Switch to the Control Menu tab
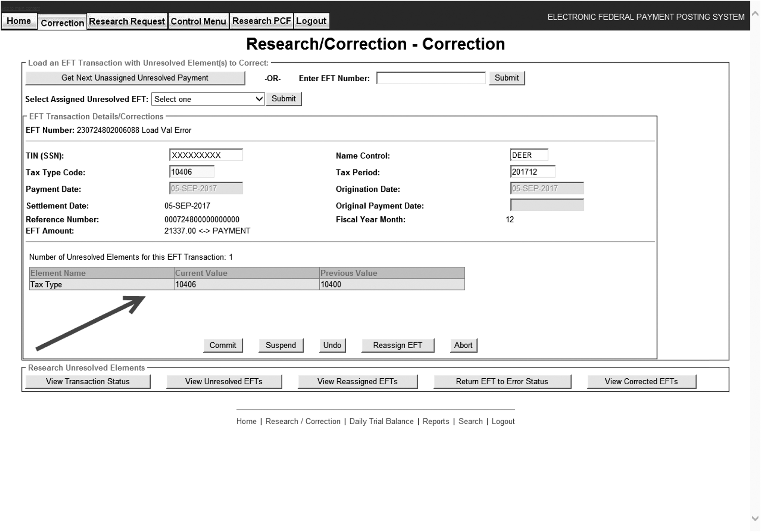Image resolution: width=761 pixels, height=532 pixels. [198, 21]
